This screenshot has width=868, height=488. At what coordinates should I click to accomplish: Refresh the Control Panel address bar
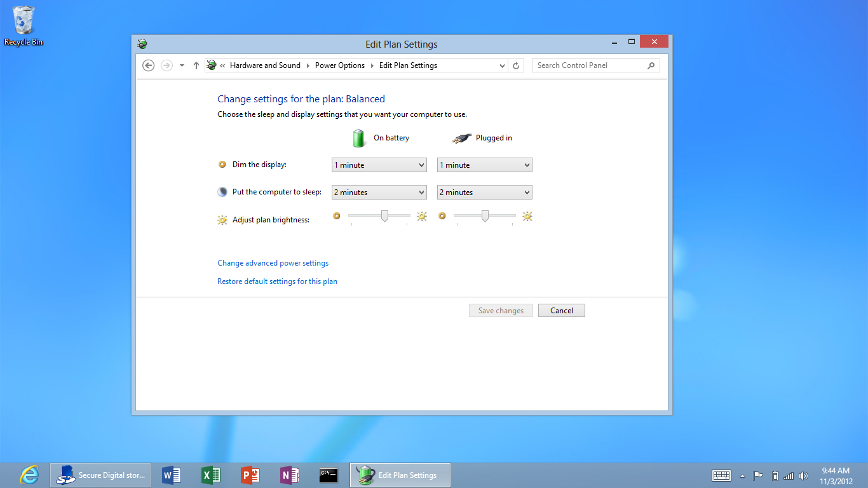click(516, 65)
